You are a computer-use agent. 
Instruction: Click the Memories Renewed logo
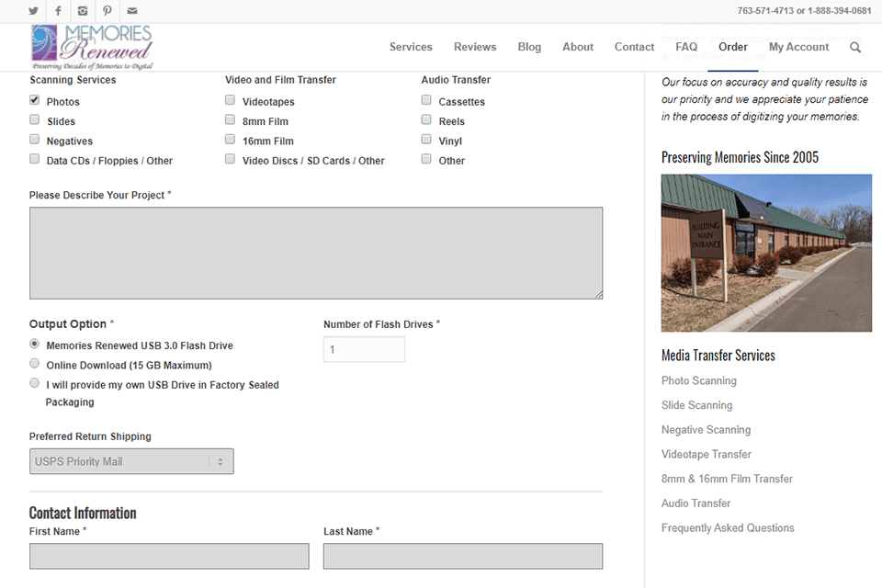coord(92,47)
